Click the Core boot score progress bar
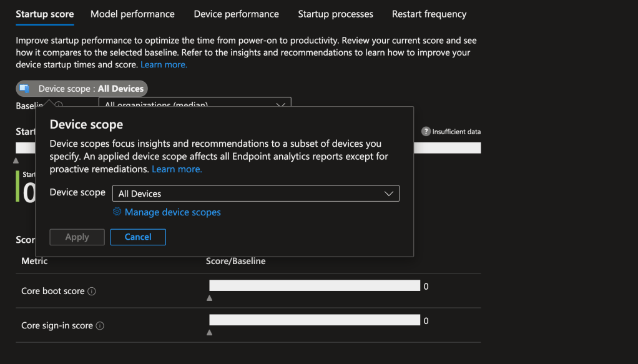638x364 pixels. [x=315, y=286]
